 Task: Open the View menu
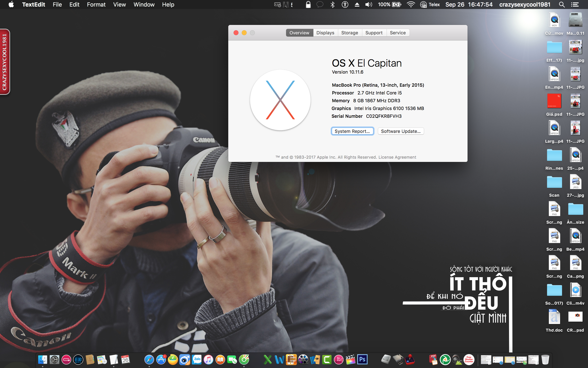click(x=120, y=5)
